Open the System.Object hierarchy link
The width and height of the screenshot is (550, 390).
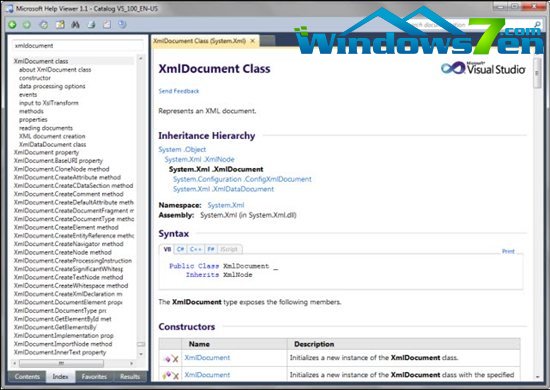pos(182,149)
